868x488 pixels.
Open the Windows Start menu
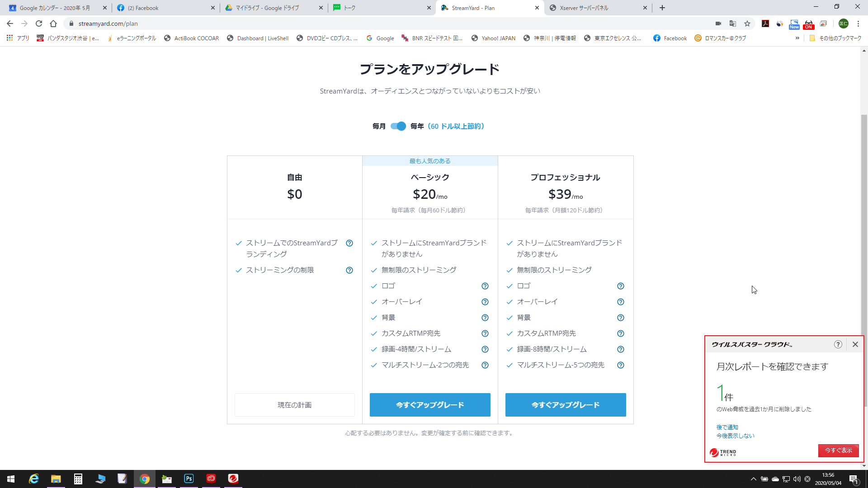[11, 479]
